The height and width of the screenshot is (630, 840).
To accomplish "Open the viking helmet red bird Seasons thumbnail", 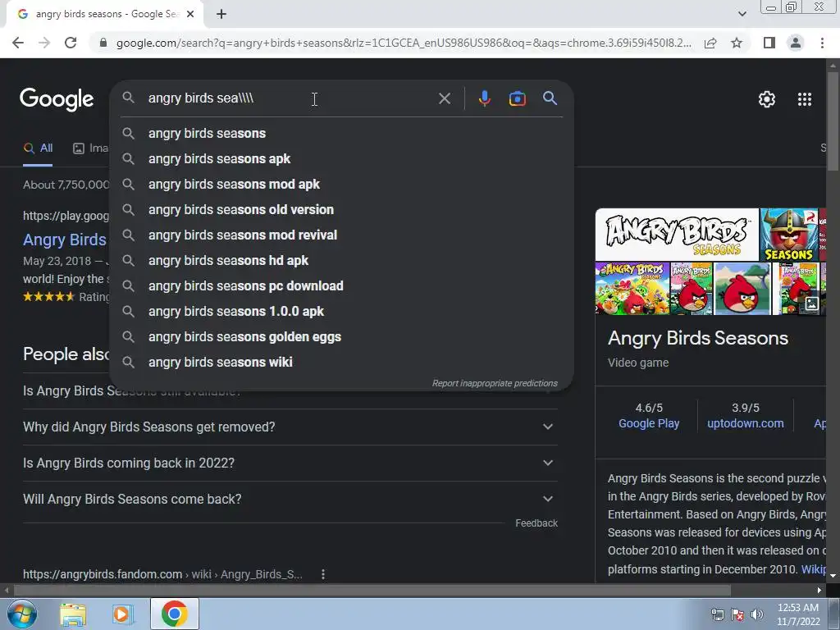I will (x=788, y=234).
